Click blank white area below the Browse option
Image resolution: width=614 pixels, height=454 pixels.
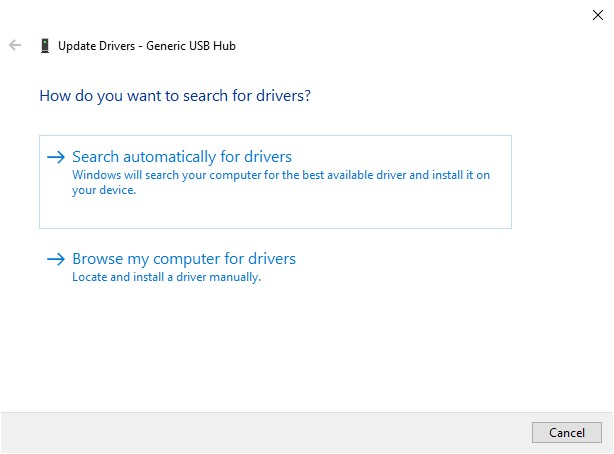pyautogui.click(x=300, y=350)
